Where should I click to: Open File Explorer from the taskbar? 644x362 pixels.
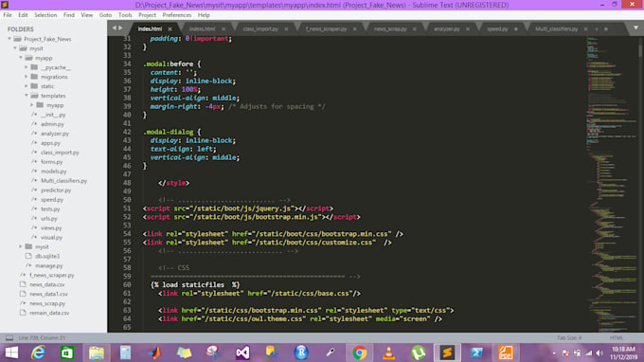97,353
